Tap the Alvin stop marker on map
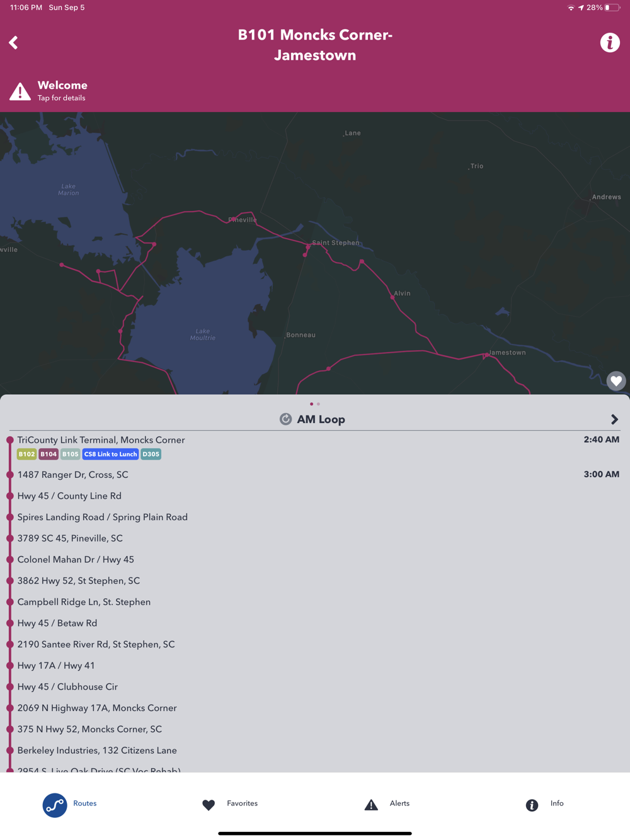This screenshot has width=630, height=840. click(x=392, y=297)
